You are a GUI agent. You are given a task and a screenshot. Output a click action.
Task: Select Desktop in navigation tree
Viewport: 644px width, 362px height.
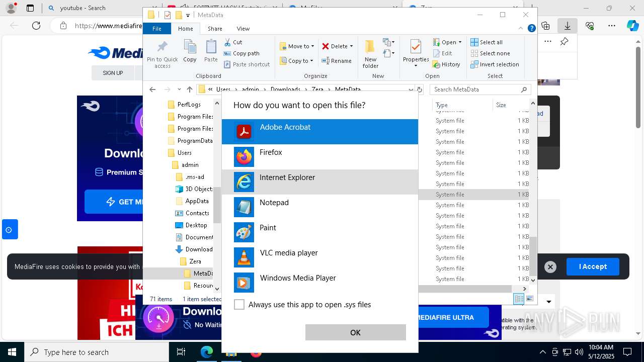tap(191, 225)
